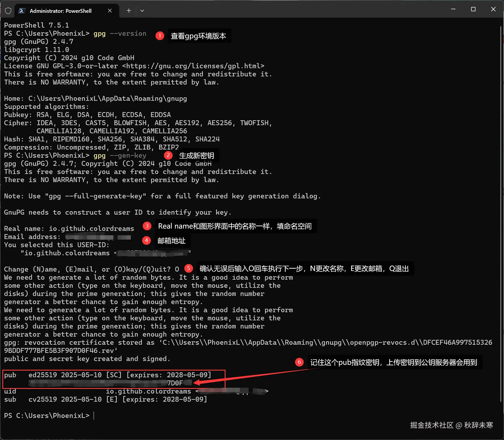Click the text 'PowerShell 7.5.1'
Image resolution: width=504 pixels, height=440 pixels.
point(37,25)
